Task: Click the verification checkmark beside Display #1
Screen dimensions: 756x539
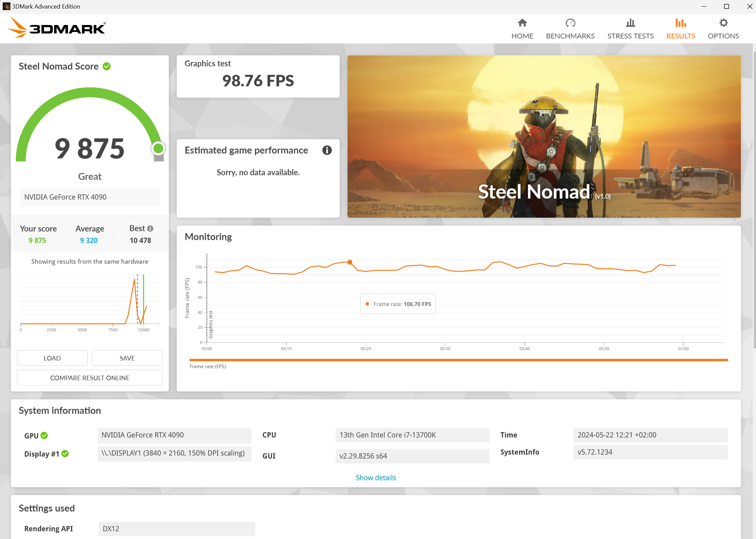Action: 65,454
